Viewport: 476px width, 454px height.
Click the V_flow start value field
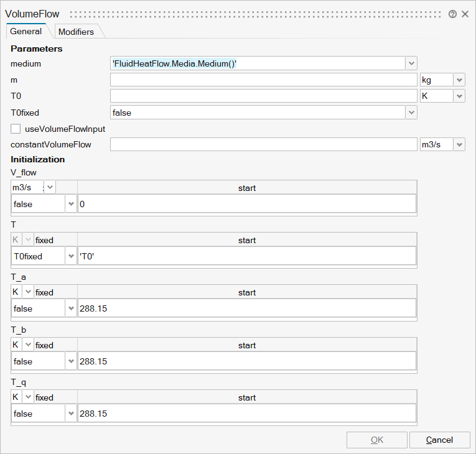pos(246,204)
